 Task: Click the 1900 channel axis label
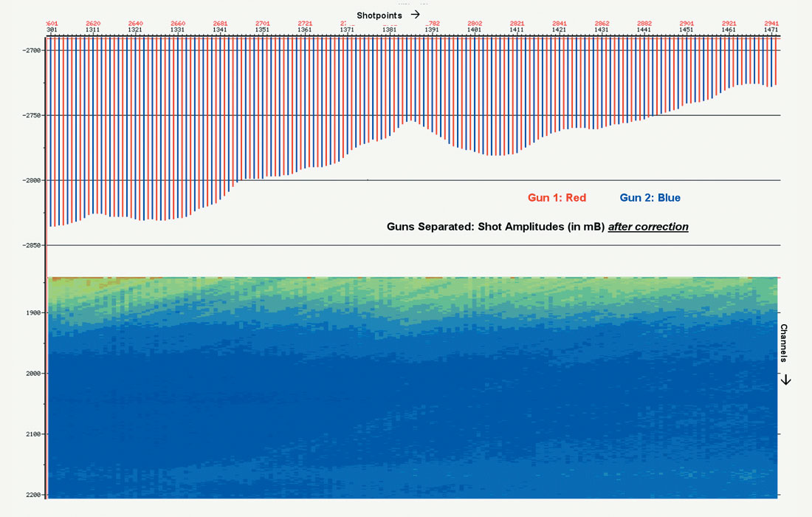pyautogui.click(x=33, y=313)
